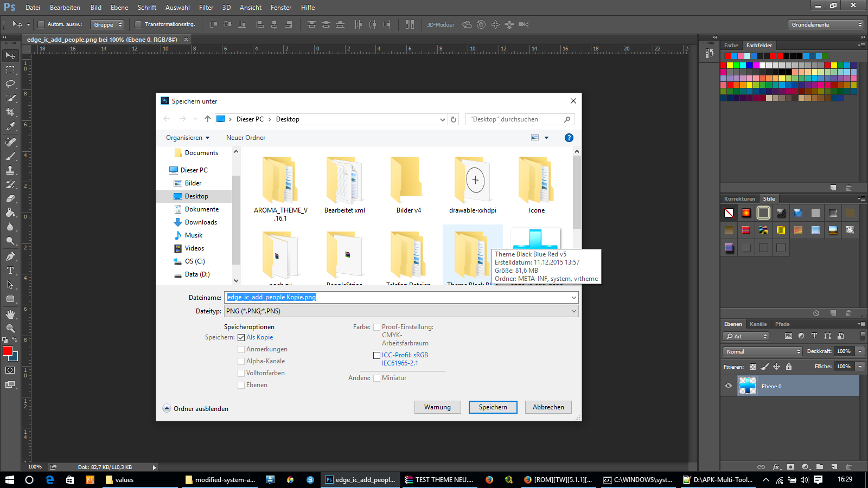The height and width of the screenshot is (488, 868).
Task: Click the Abbrechen button
Action: [548, 407]
